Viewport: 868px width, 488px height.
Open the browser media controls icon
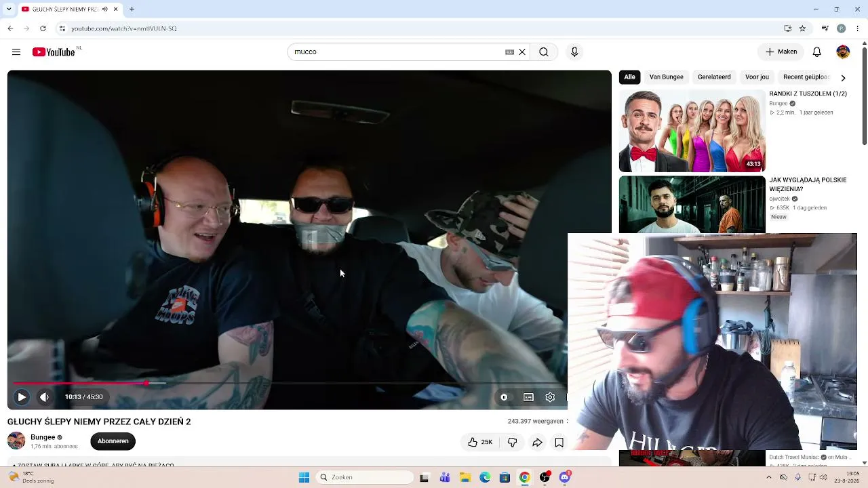point(825,28)
